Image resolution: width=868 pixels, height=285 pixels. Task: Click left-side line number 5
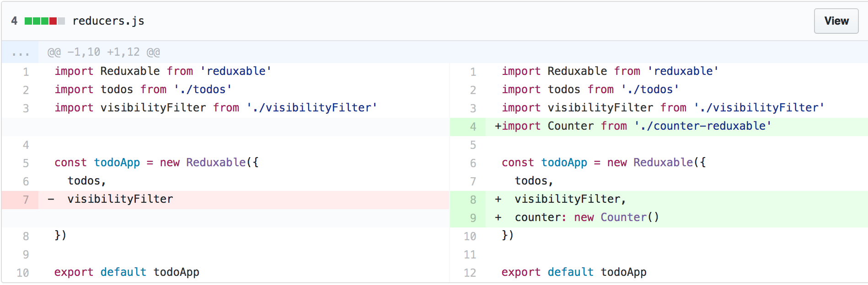(26, 164)
